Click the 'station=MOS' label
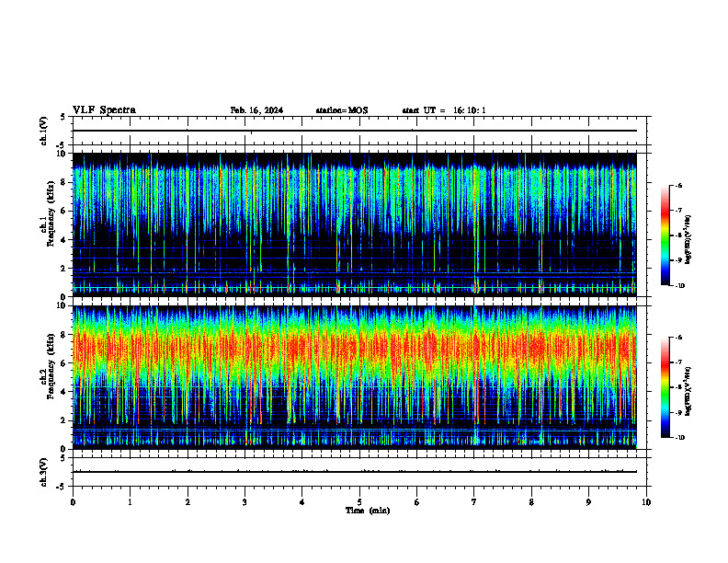728x563 pixels. tap(342, 110)
